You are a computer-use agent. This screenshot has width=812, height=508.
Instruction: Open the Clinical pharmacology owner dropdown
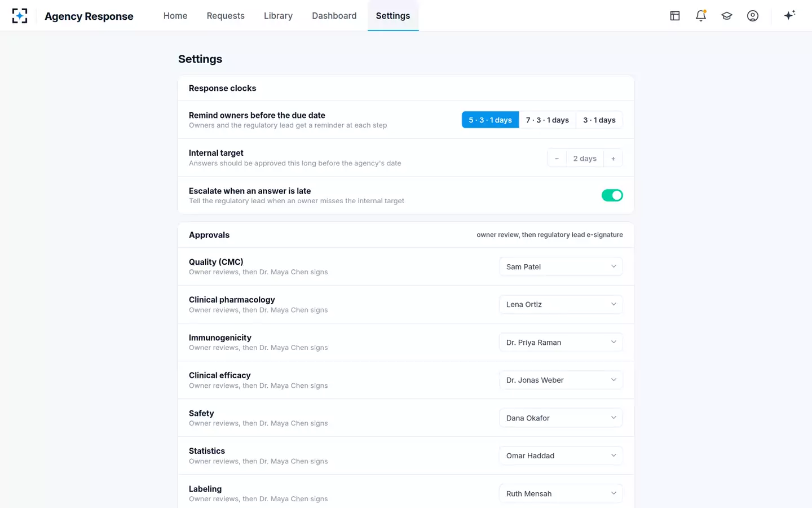pos(561,304)
